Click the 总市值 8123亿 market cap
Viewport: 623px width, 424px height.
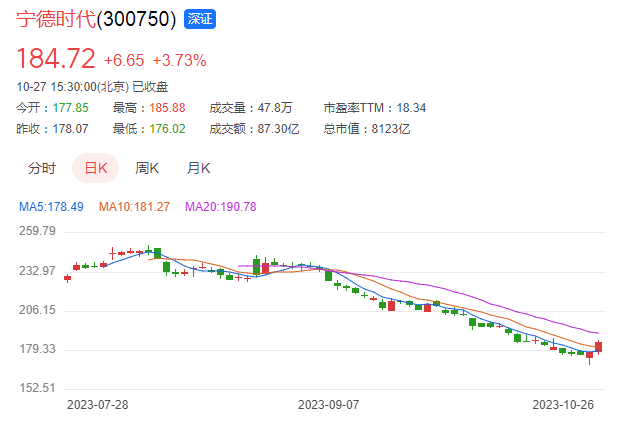click(x=367, y=129)
